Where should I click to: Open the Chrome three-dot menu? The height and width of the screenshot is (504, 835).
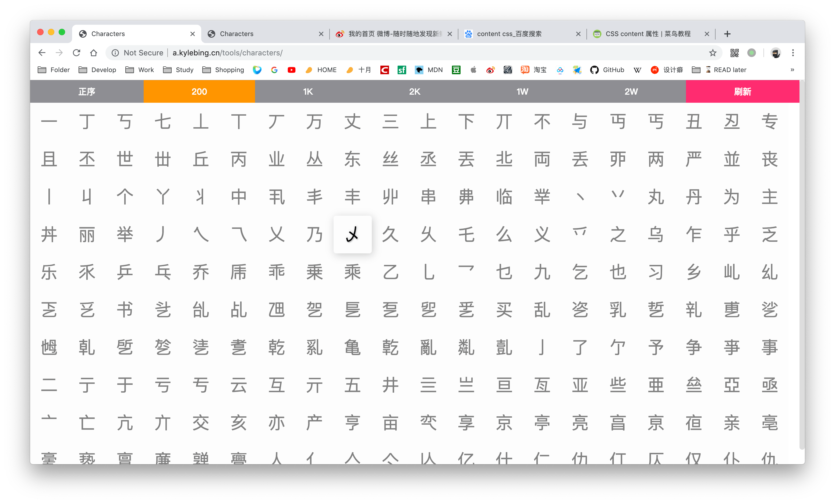(793, 53)
